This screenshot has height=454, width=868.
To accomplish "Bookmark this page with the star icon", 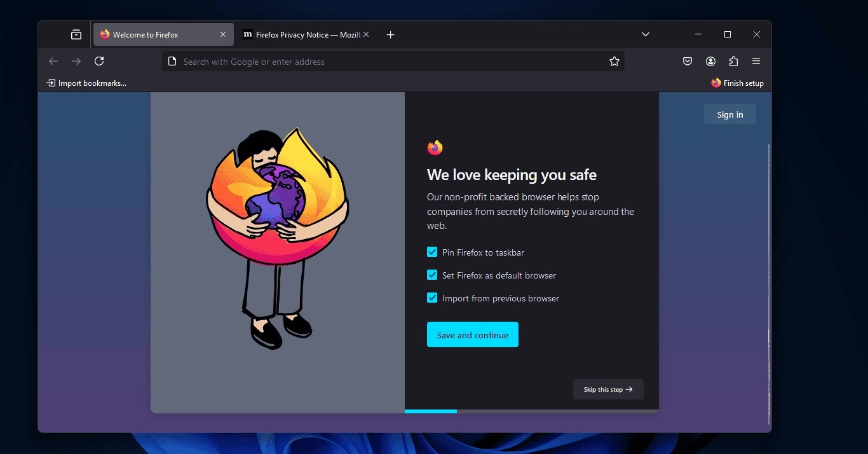I will [614, 61].
